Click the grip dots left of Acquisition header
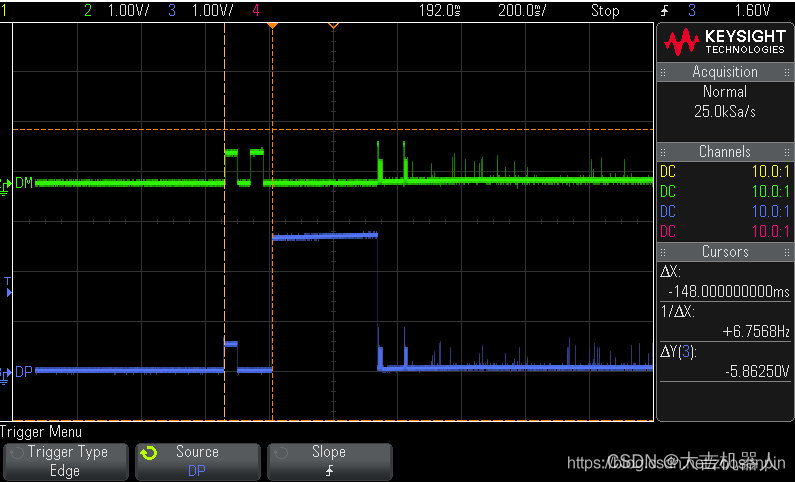The width and height of the screenshot is (795, 482). point(663,72)
